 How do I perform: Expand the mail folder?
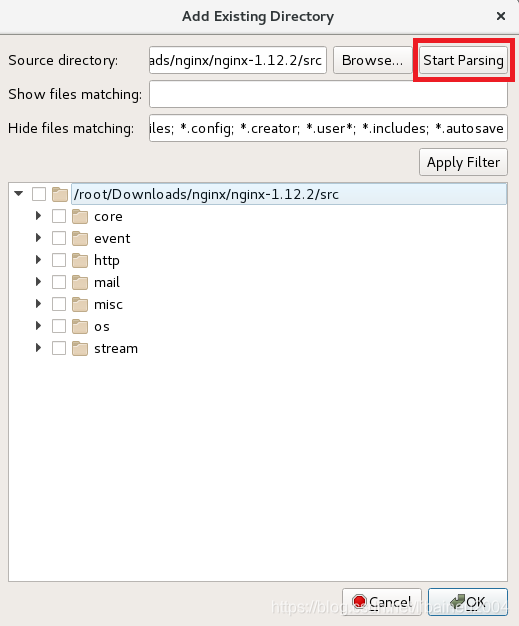[38, 281]
